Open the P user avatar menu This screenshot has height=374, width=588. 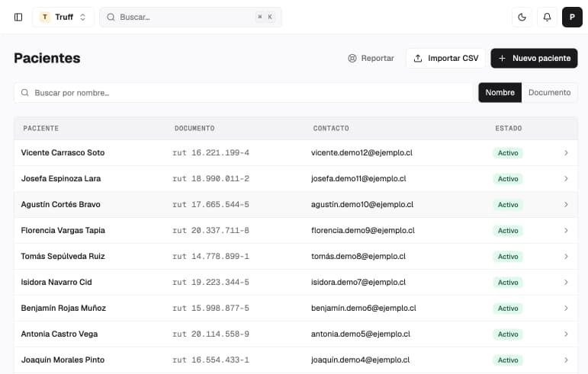[x=572, y=18]
